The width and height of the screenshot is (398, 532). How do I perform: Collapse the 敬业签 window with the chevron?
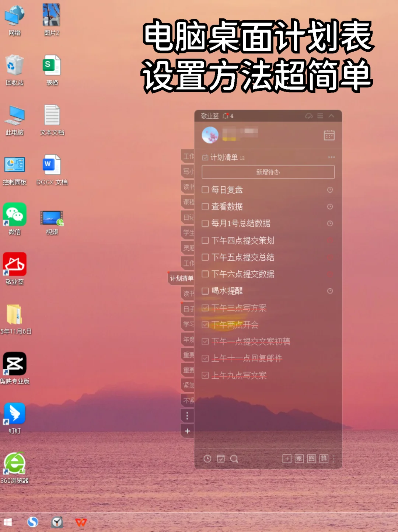331,116
